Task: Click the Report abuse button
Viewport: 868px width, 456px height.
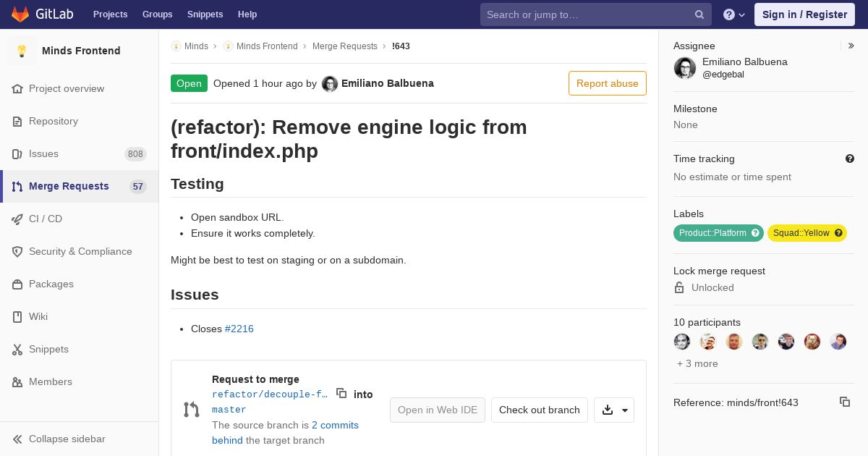Action: pyautogui.click(x=608, y=83)
